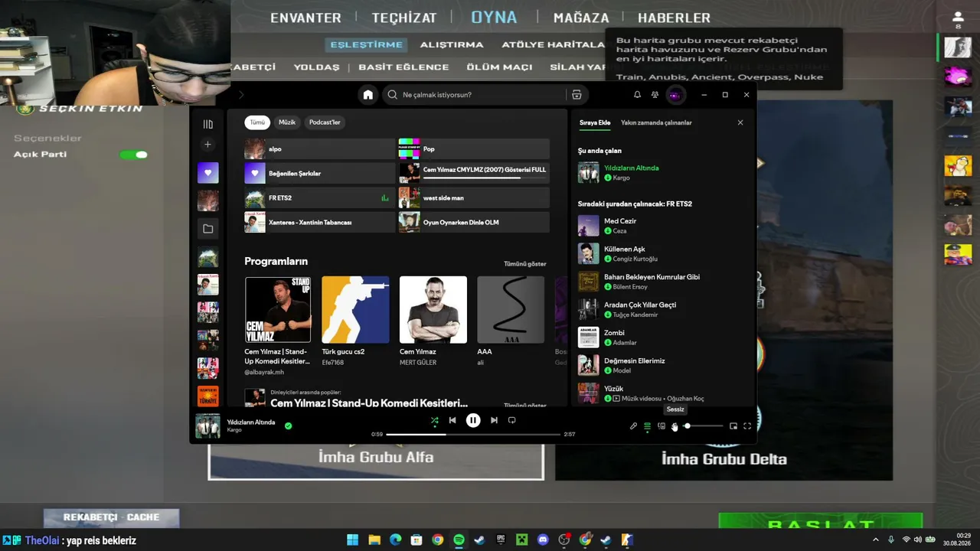Toggle the green saved checkmark for Yıldızların Altında
Screen dimensions: 980x551
point(288,425)
